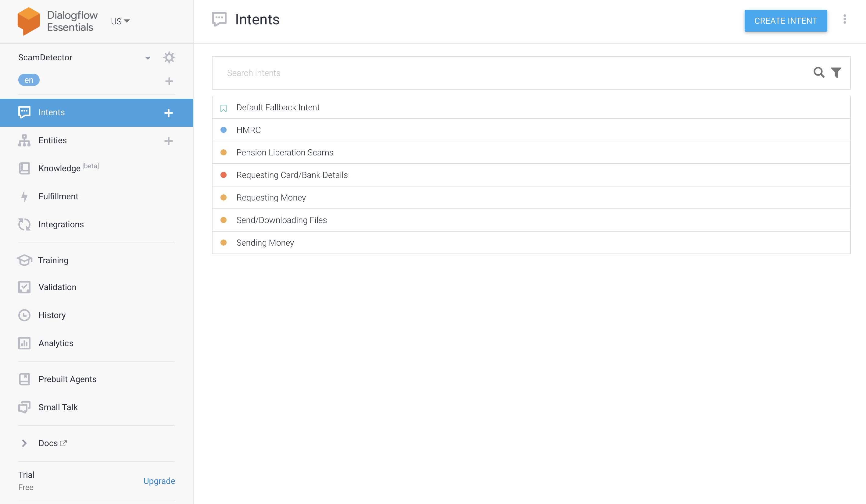Select the en language badge
This screenshot has width=866, height=504.
(29, 80)
